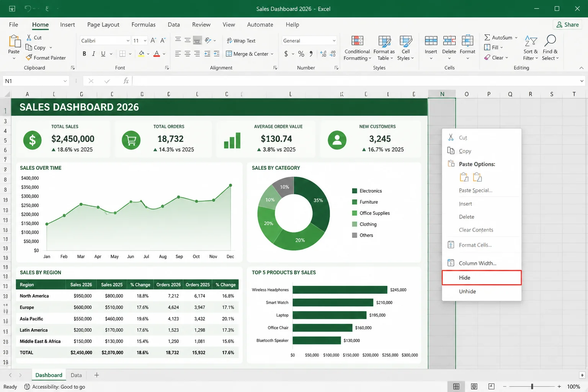588x392 pixels.
Task: Expand the formula bar
Action: coord(582,81)
